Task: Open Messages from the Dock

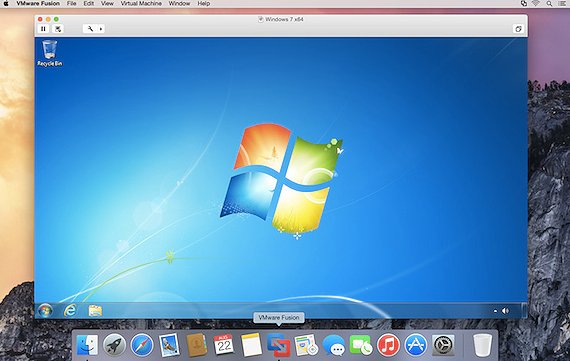Action: pos(334,345)
